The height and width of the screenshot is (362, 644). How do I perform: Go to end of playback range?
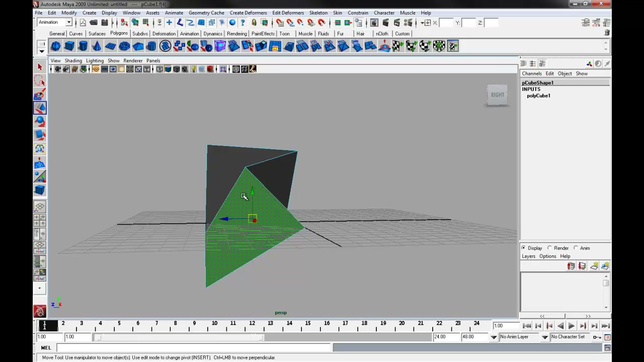click(605, 326)
